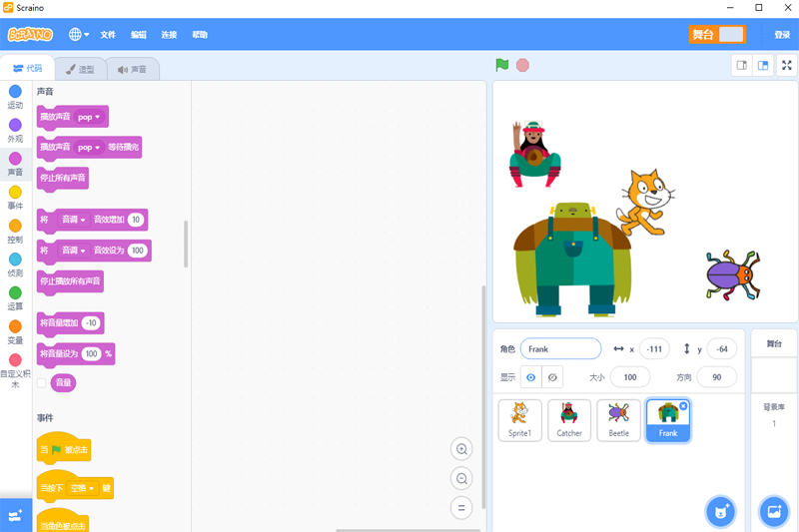This screenshot has height=532, width=799.
Task: Click the sprite name field Frank
Action: tap(560, 348)
